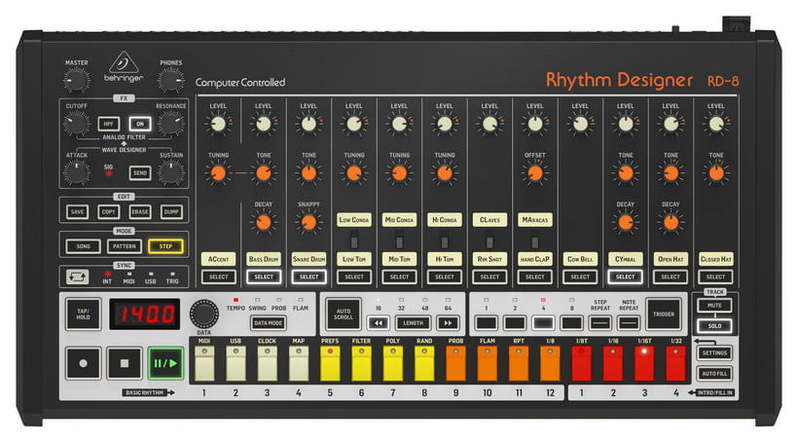Click the fast-forward double-arrow button right of LENGTH
The height and width of the screenshot is (443, 798).
447,323
